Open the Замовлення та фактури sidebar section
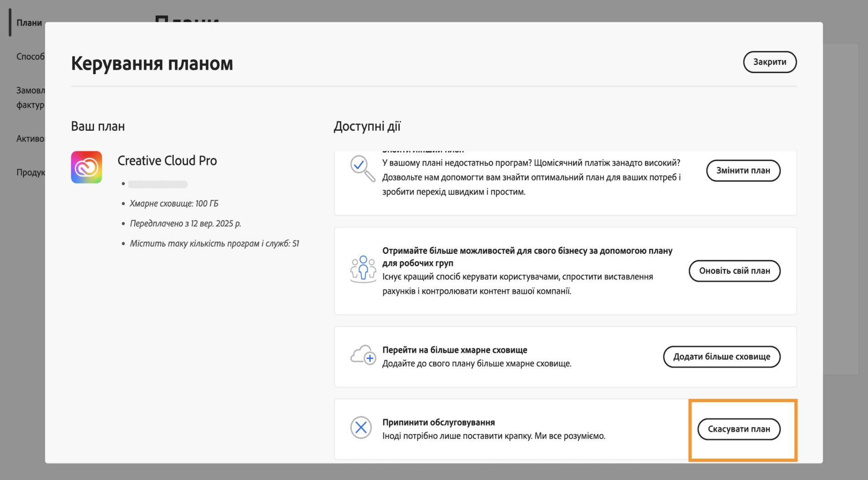 click(x=29, y=97)
